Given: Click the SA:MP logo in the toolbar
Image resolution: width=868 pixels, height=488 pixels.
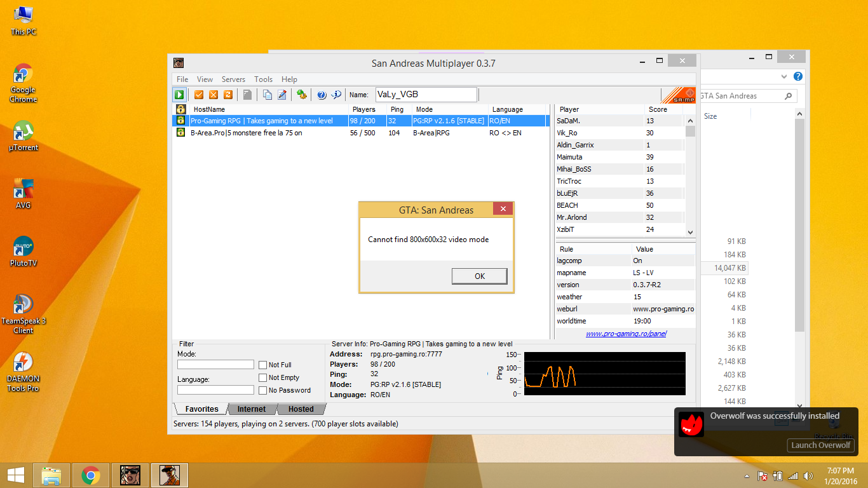Looking at the screenshot, I should pyautogui.click(x=679, y=95).
